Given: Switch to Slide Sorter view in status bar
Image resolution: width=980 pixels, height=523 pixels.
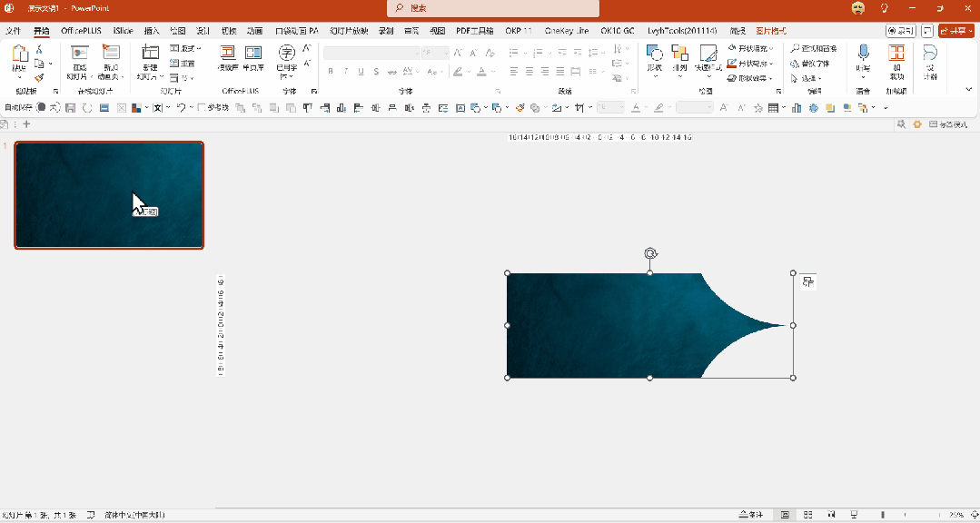Looking at the screenshot, I should [x=808, y=515].
